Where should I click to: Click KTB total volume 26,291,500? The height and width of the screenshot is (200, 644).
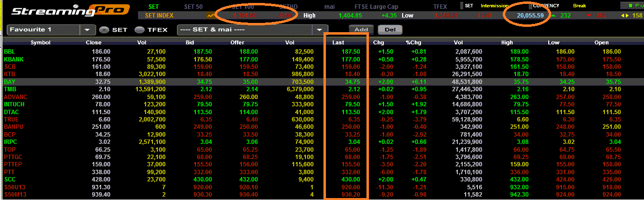466,74
